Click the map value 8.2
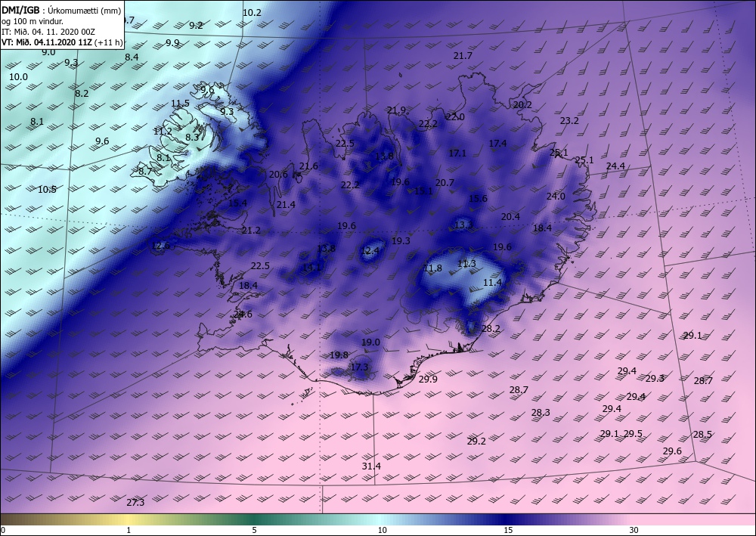 coord(82,93)
